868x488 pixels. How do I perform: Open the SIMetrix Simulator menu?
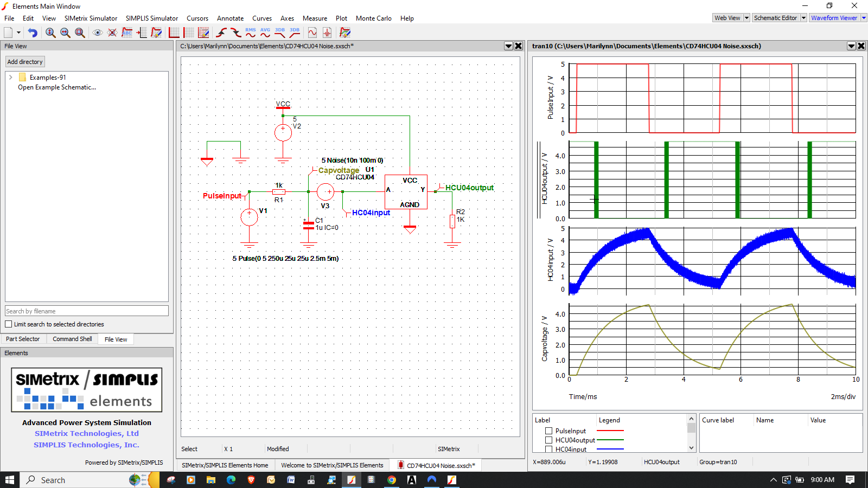tap(91, 18)
